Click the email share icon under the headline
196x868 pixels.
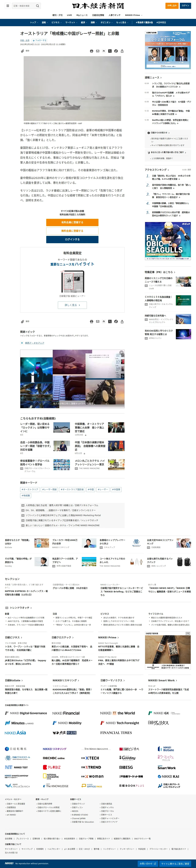click(x=98, y=51)
